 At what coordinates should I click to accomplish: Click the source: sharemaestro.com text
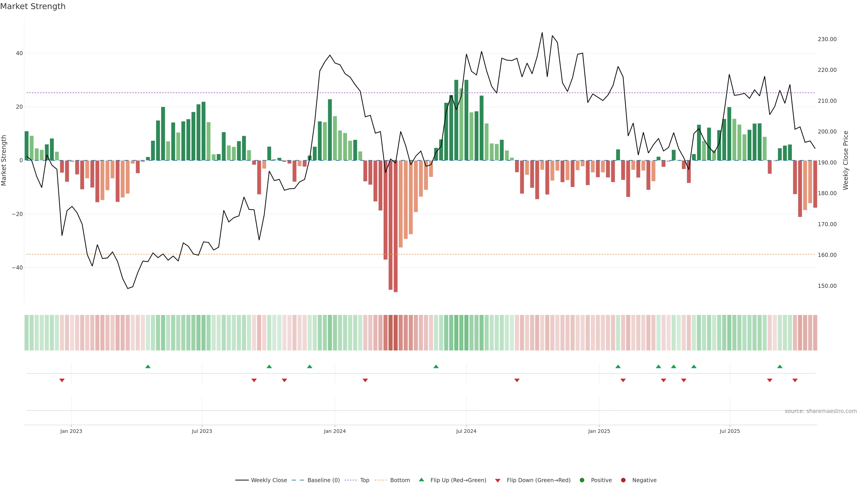coord(821,411)
